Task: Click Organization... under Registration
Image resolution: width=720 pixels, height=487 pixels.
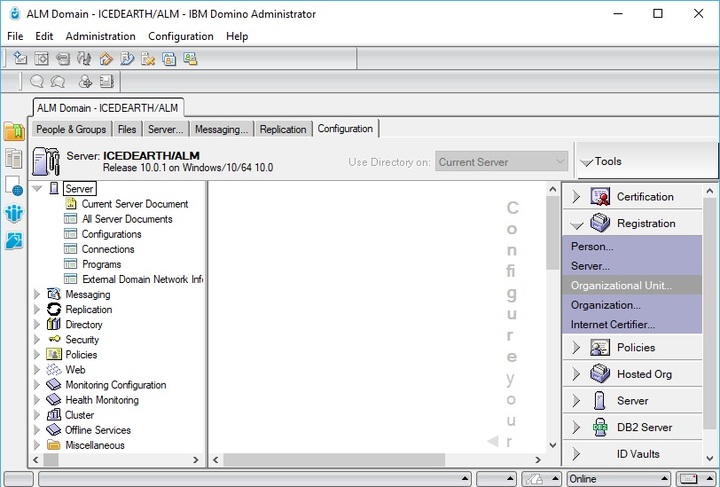Action: click(632, 305)
